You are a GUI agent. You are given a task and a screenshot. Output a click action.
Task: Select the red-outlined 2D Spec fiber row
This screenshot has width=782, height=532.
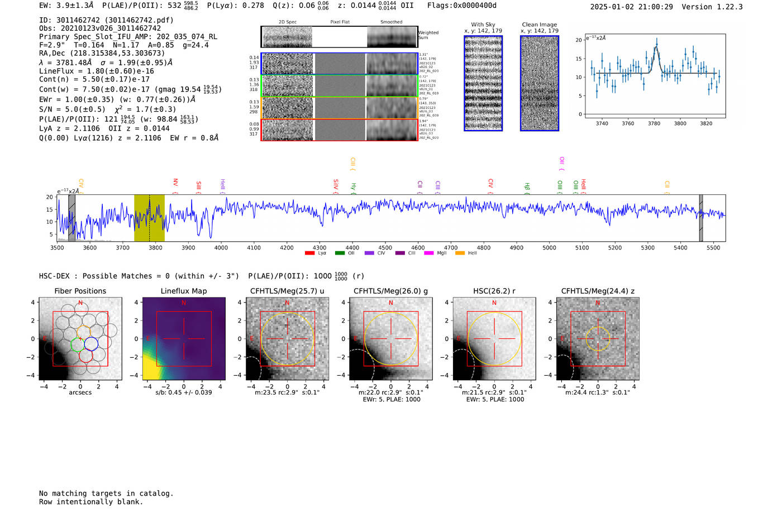[x=339, y=130]
